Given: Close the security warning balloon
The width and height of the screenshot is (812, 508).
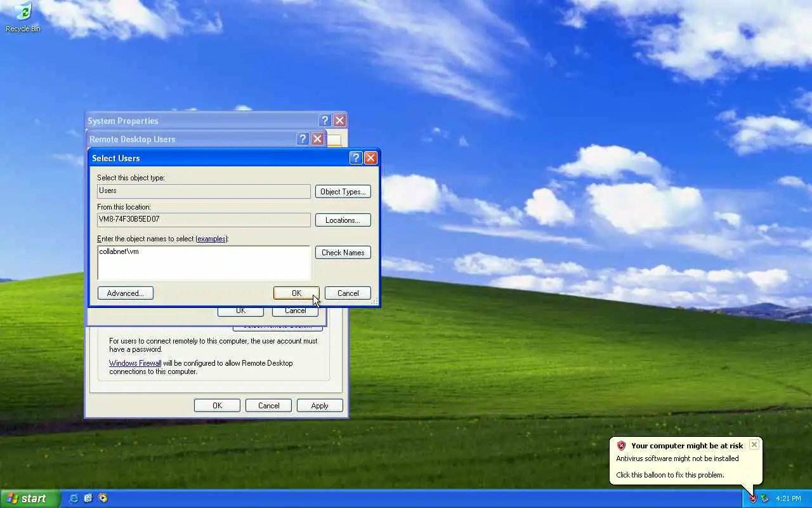Looking at the screenshot, I should [x=754, y=444].
